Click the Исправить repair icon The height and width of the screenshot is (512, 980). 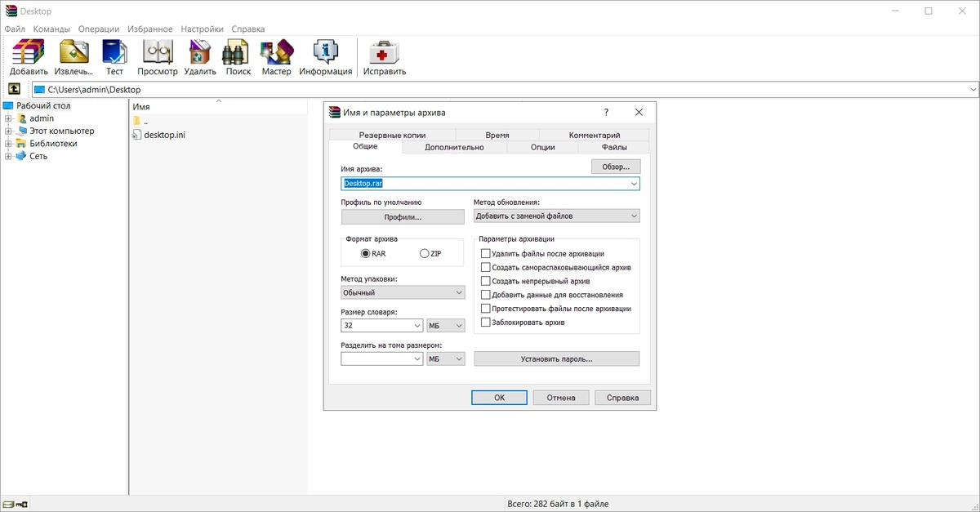pos(385,51)
